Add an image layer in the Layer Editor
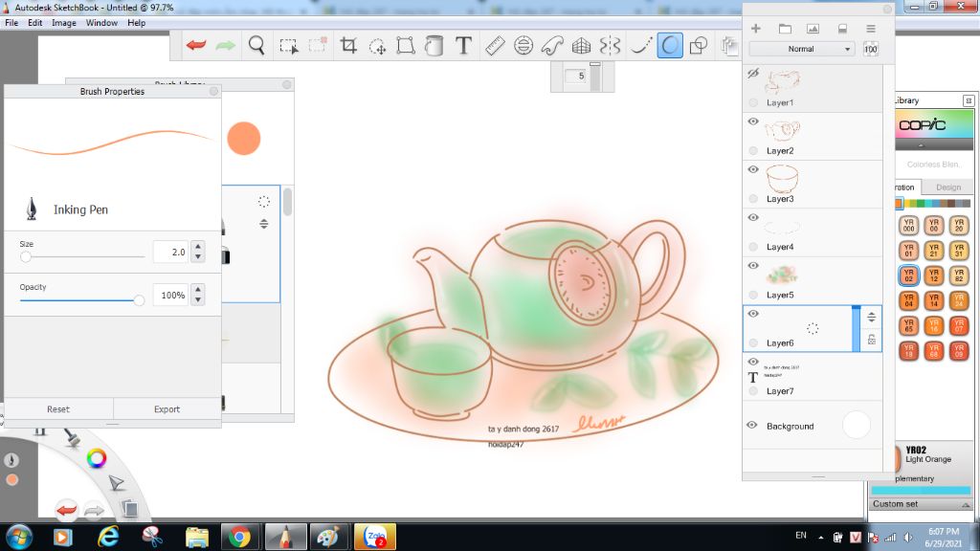 click(813, 29)
